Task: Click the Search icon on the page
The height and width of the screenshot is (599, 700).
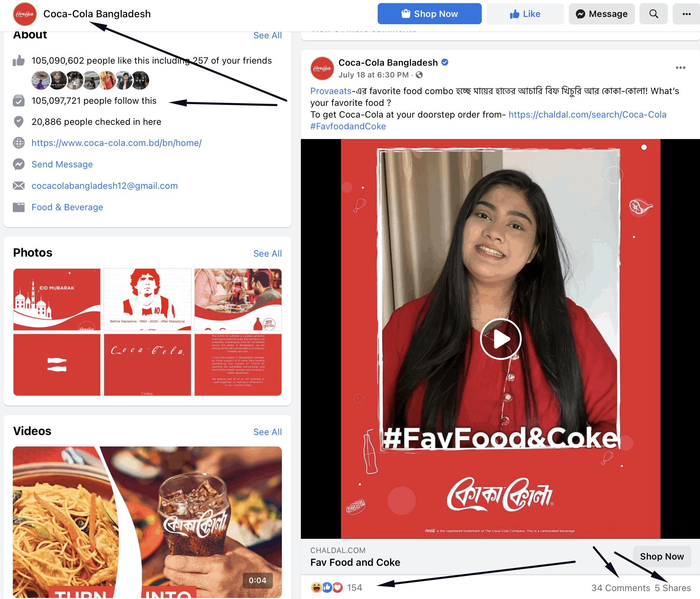Action: point(654,13)
